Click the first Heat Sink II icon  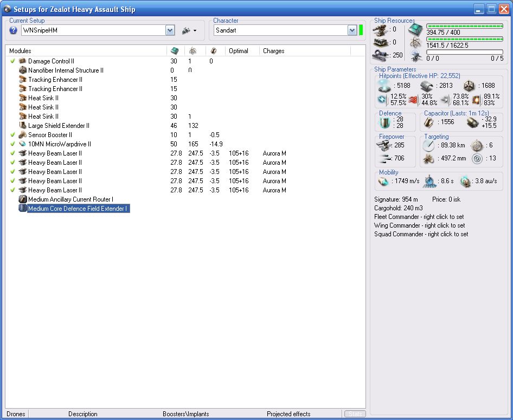tap(23, 98)
